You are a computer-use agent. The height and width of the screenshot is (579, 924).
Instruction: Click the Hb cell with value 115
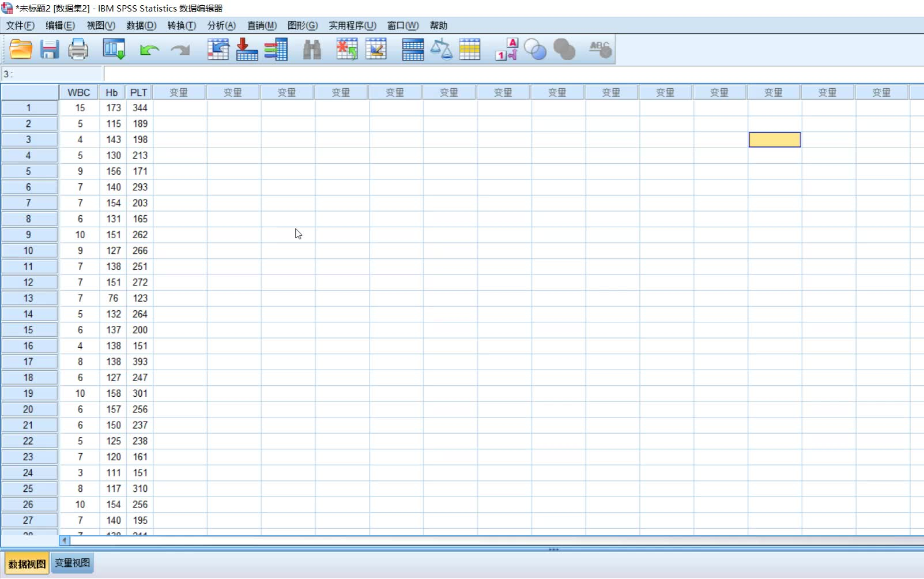(112, 124)
